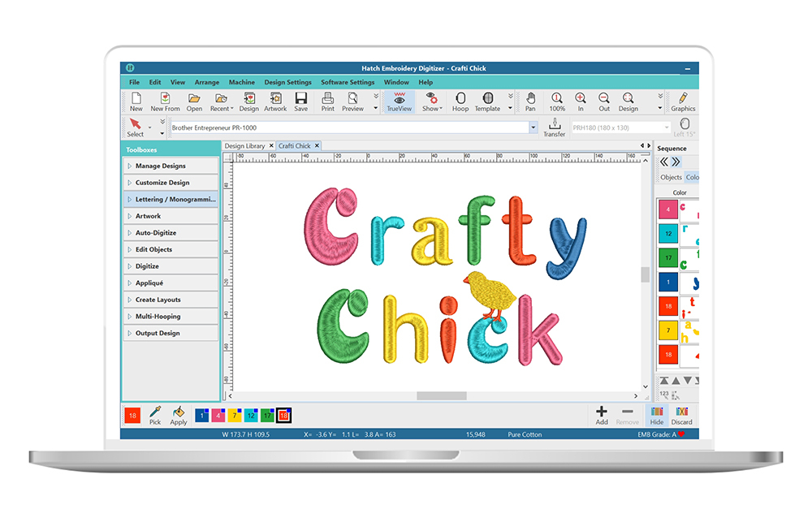The image size is (812, 518).
Task: Open the Brother Entrepreneur PR-1000 machine dropdown
Action: 533,127
